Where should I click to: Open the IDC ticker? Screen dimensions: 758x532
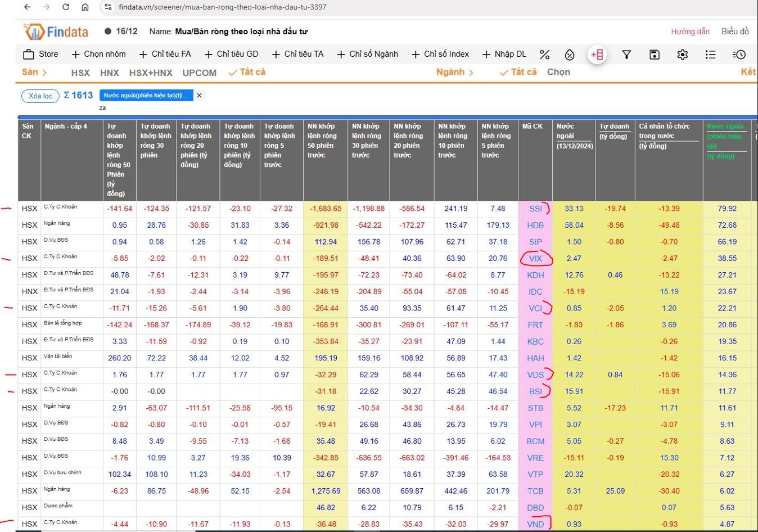(535, 292)
